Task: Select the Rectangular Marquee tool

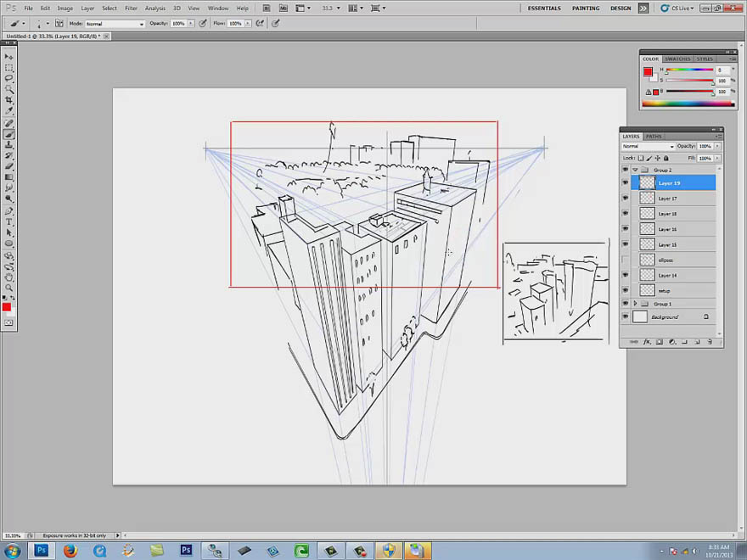Action: [x=8, y=68]
